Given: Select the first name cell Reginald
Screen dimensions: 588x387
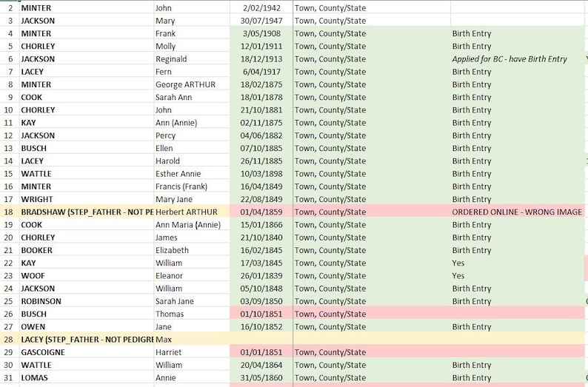Looking at the screenshot, I should click(192, 59).
